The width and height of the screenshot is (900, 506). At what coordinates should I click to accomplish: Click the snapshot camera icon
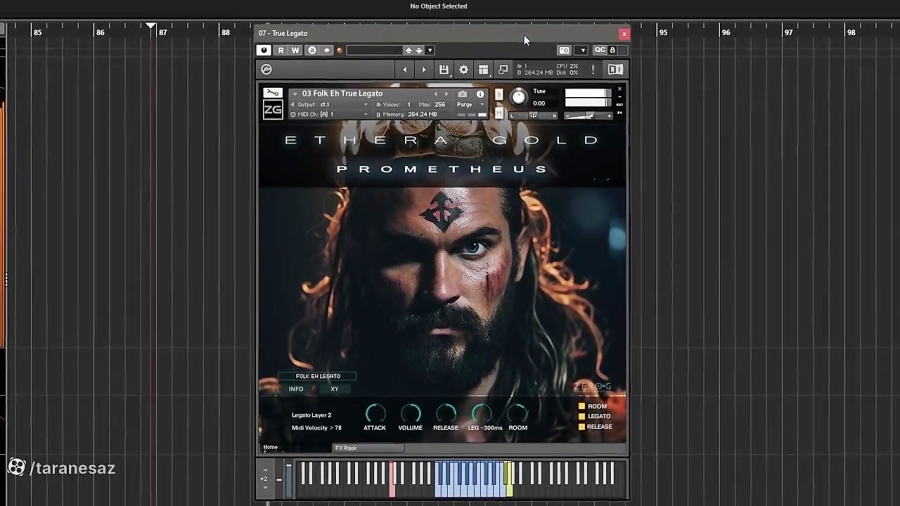[x=462, y=94]
